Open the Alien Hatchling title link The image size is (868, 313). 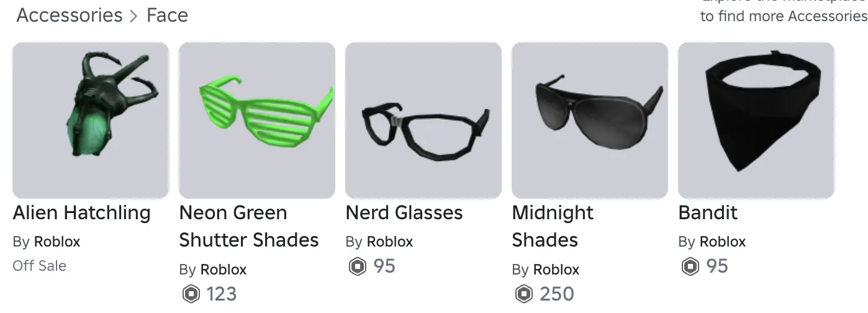pos(82,213)
